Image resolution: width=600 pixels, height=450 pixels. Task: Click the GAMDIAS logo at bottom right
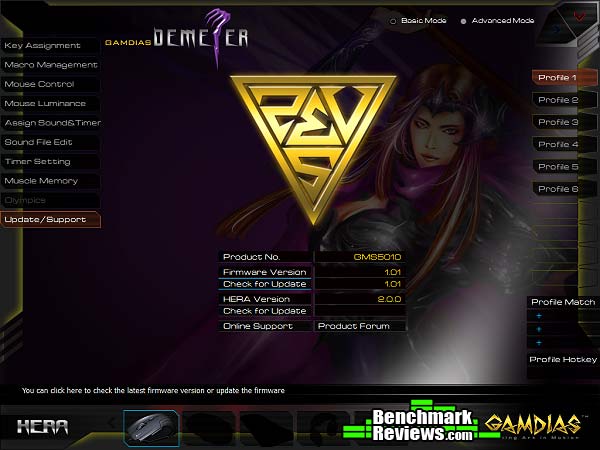pyautogui.click(x=535, y=425)
